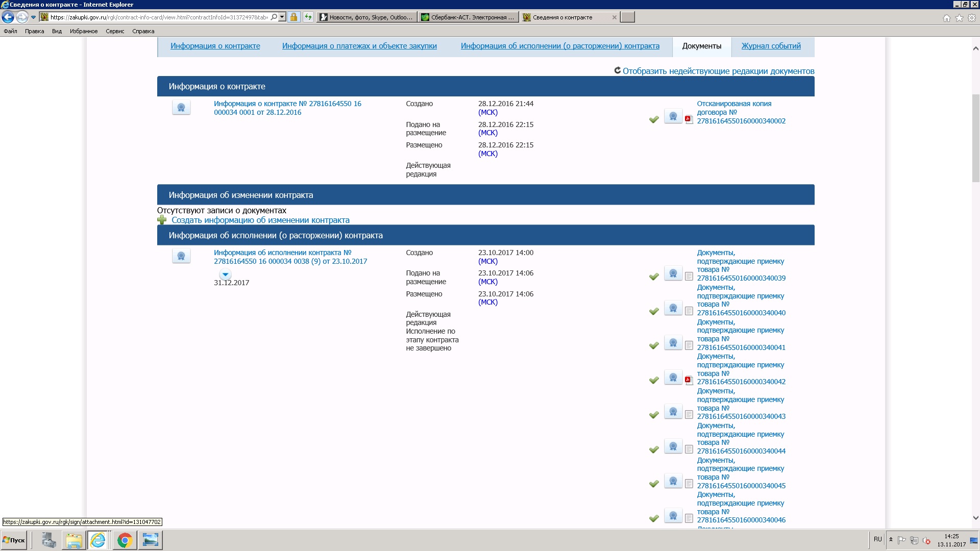Click signature icon beside contract execution information
The image size is (980, 551).
point(181,256)
